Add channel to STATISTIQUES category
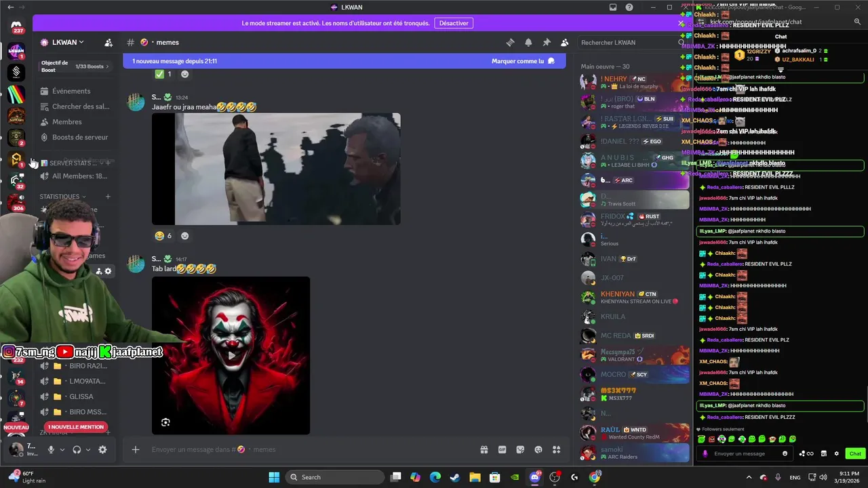Image resolution: width=868 pixels, height=488 pixels. (108, 197)
